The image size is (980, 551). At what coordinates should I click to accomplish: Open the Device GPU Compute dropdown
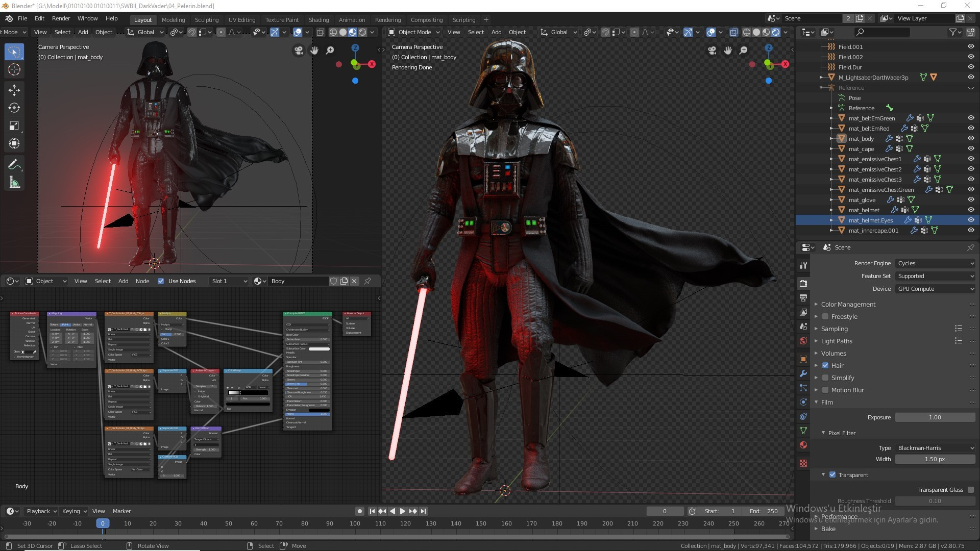935,289
